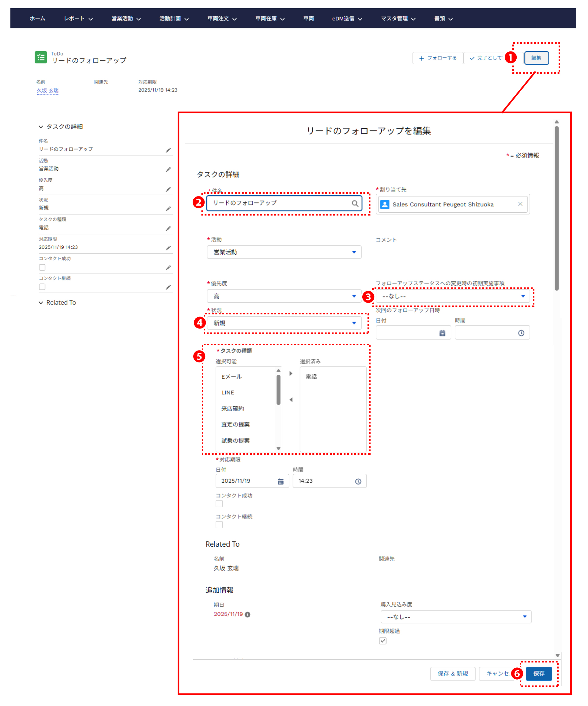The image size is (588, 706).
Task: Click pencil edit icon next to 件名 field
Action: [x=168, y=150]
